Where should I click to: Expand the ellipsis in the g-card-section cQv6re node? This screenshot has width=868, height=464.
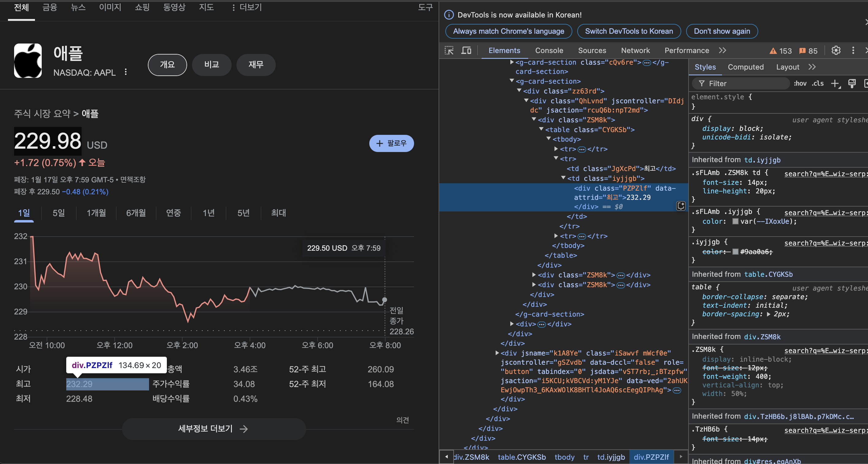coord(647,63)
